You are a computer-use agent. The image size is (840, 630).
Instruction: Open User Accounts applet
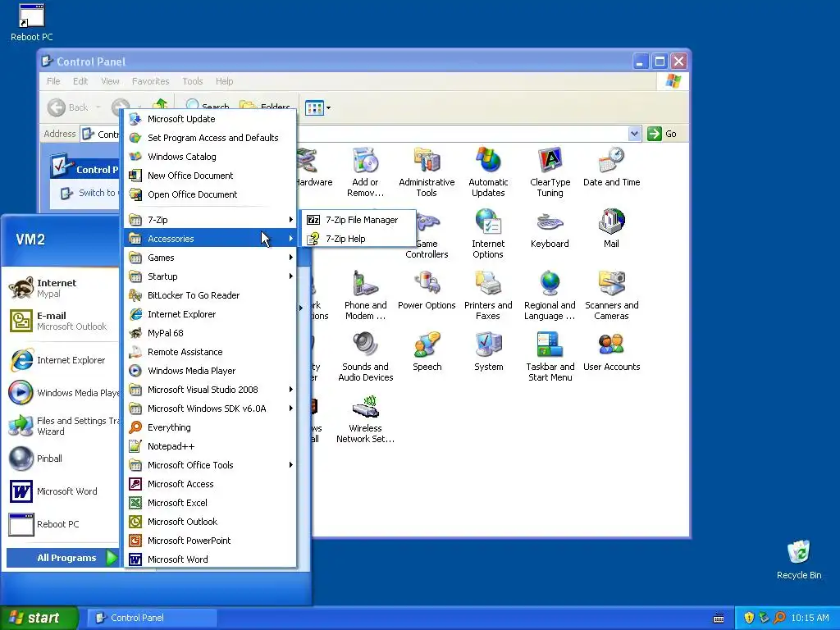611,351
